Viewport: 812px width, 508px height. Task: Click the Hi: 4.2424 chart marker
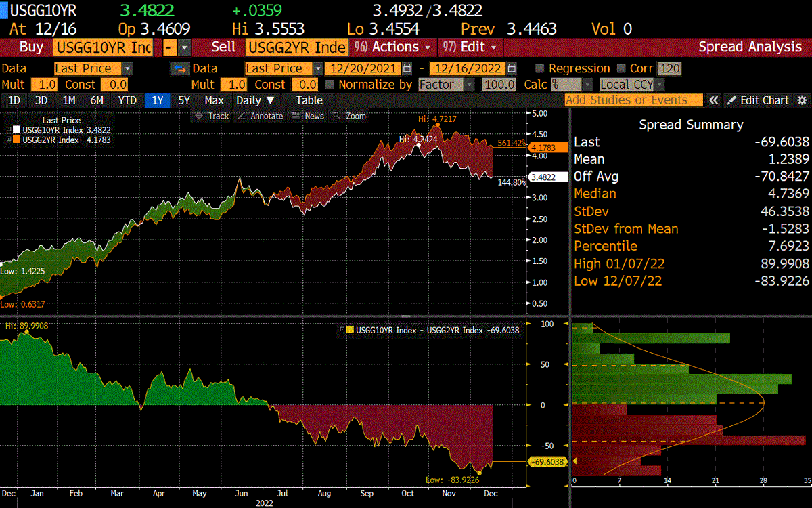419,139
